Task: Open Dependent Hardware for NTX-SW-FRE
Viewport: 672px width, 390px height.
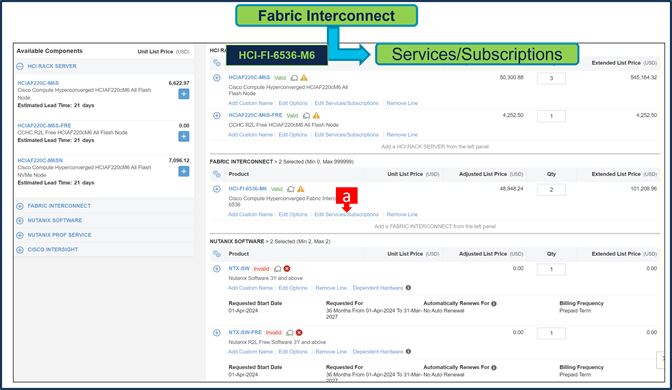Action: click(x=378, y=352)
